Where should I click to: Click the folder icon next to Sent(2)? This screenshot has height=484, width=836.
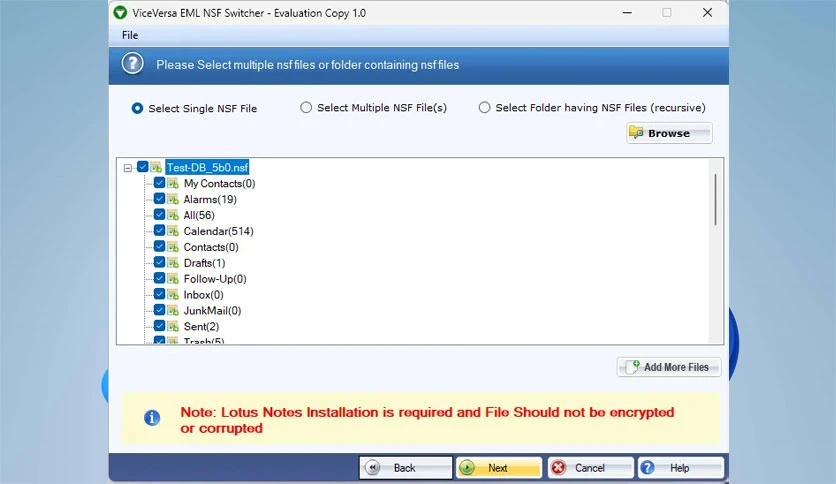click(173, 326)
